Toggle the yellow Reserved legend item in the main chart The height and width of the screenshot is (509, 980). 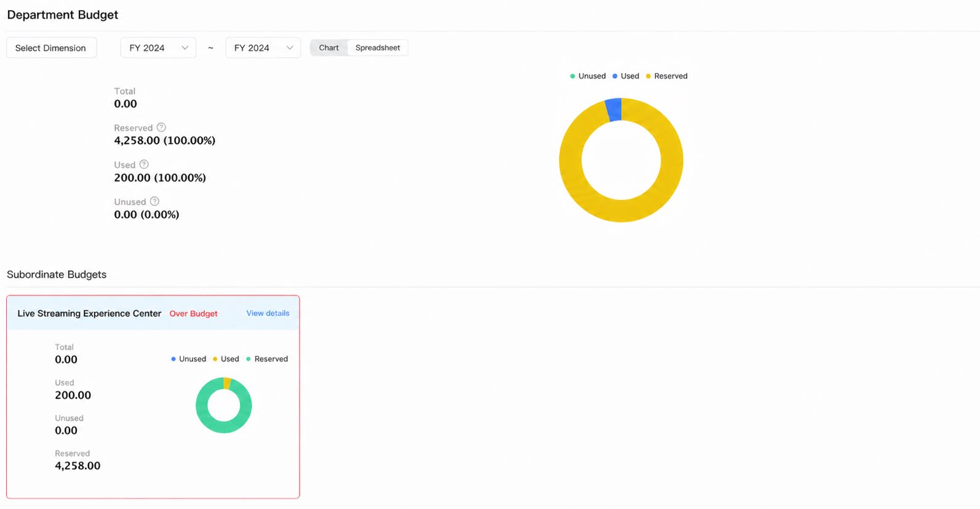(x=666, y=76)
